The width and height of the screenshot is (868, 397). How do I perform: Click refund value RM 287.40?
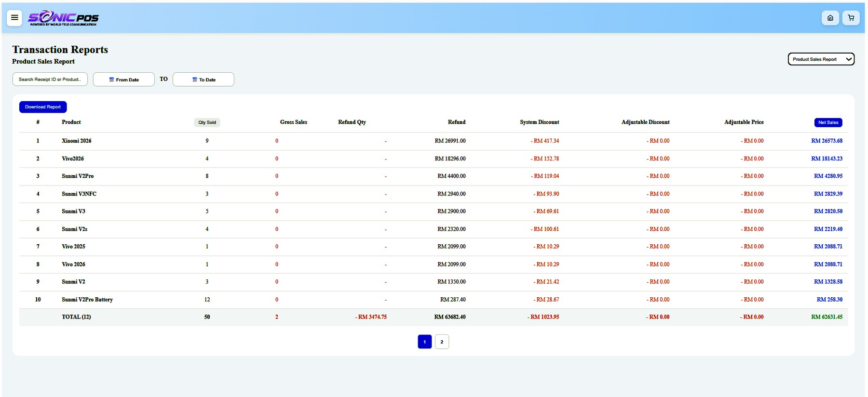click(x=453, y=300)
